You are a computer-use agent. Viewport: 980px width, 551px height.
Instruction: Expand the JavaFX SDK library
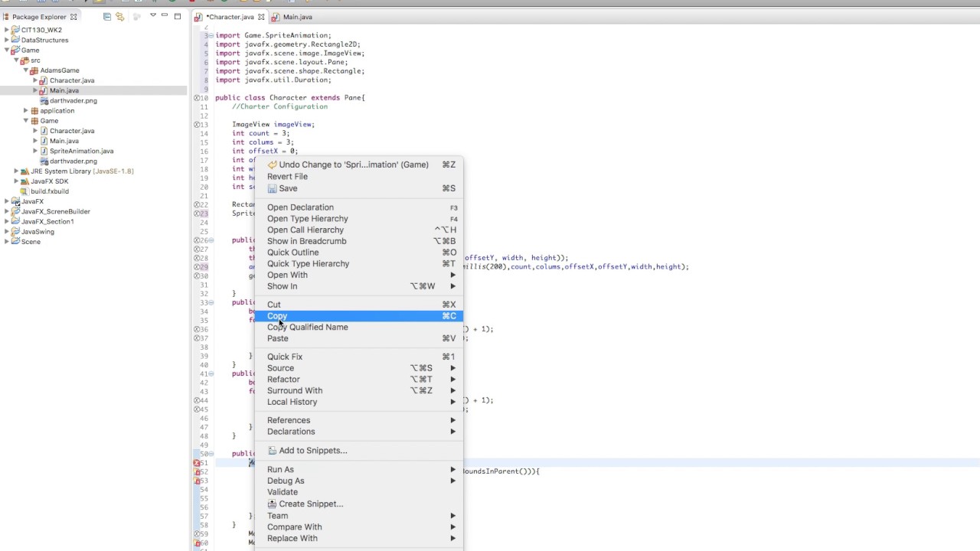tap(16, 181)
